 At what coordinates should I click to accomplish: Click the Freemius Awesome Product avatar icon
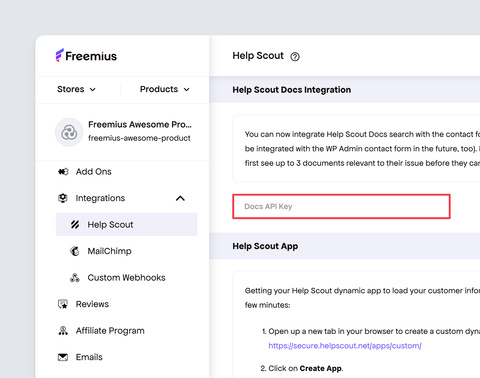tap(69, 132)
